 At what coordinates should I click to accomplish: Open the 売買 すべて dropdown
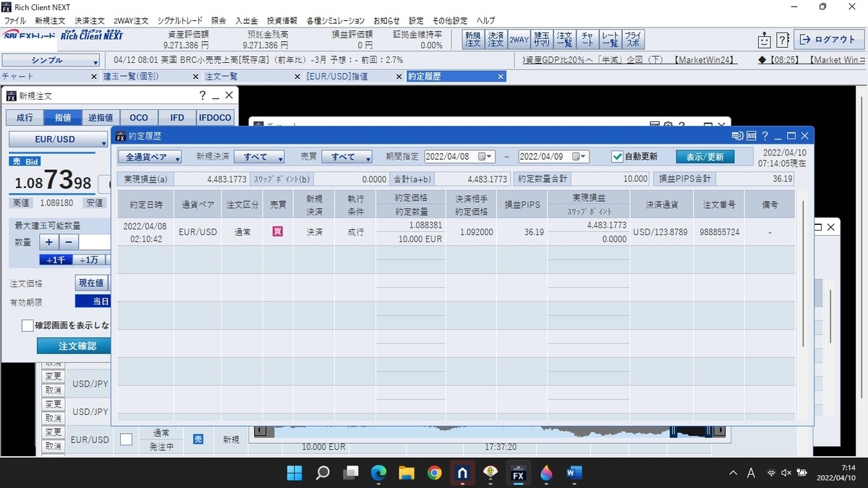346,157
